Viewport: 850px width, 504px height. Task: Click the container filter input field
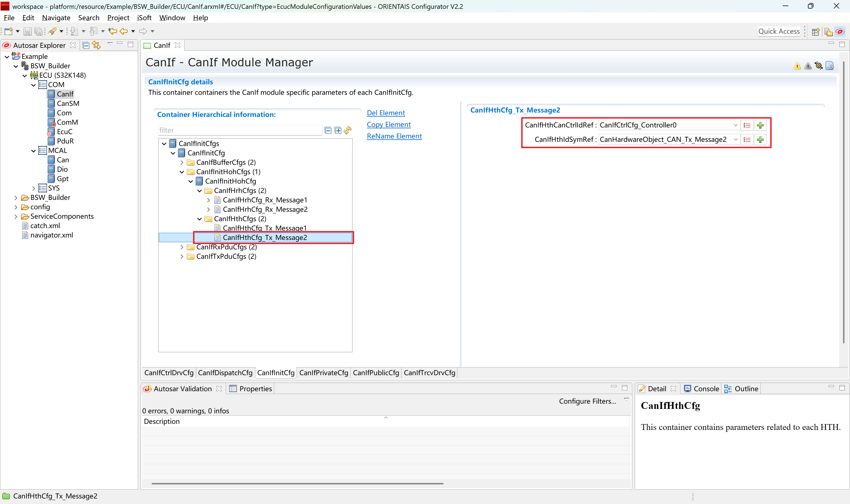coord(240,130)
